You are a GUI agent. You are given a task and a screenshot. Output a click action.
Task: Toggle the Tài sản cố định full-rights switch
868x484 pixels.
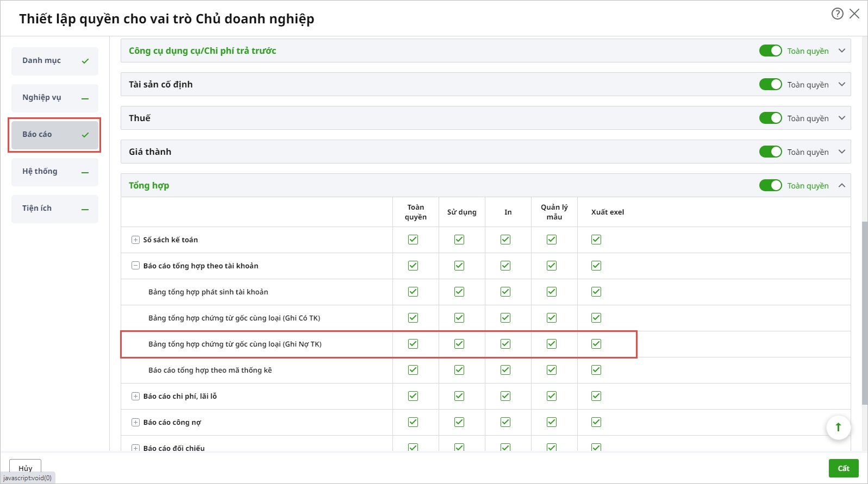(x=770, y=84)
